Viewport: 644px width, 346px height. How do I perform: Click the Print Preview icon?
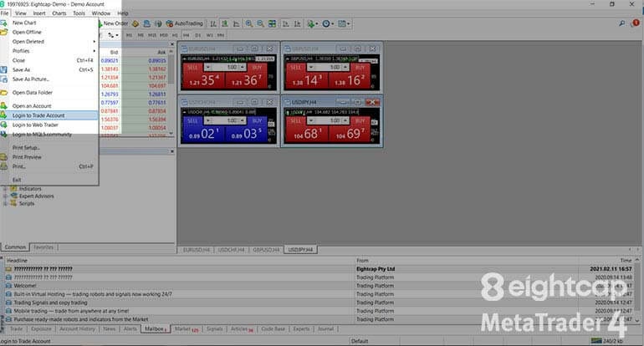coord(3,157)
